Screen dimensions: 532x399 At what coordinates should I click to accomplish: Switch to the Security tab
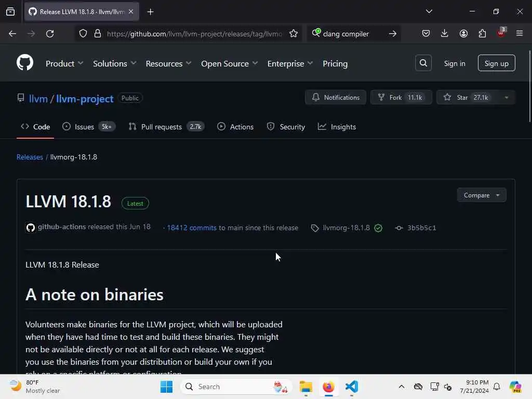[x=286, y=127]
